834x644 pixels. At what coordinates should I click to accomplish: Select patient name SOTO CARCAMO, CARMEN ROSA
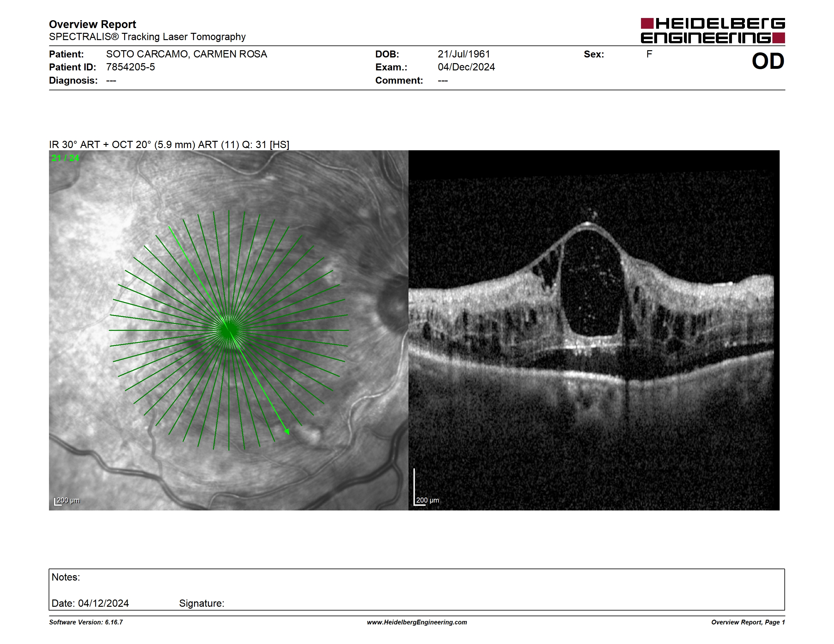pos(186,54)
